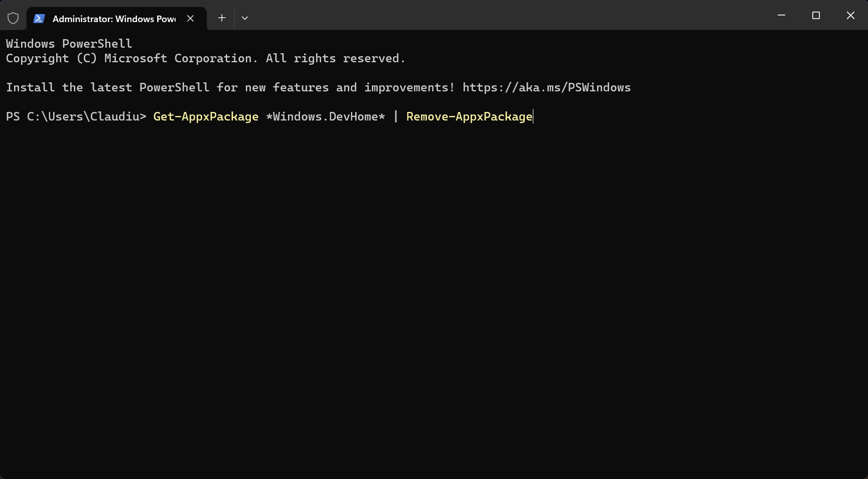This screenshot has width=868, height=479.
Task: Click the restore-down square icon
Action: [x=816, y=16]
